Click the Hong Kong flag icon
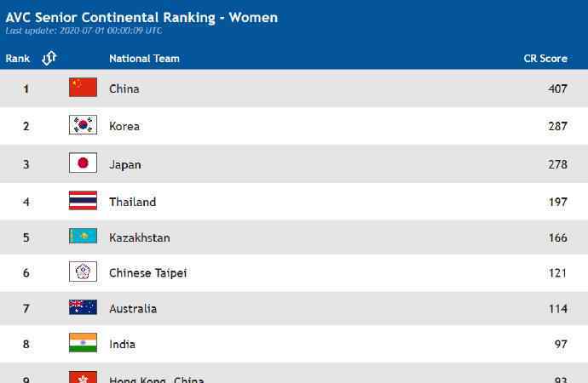 pyautogui.click(x=83, y=377)
